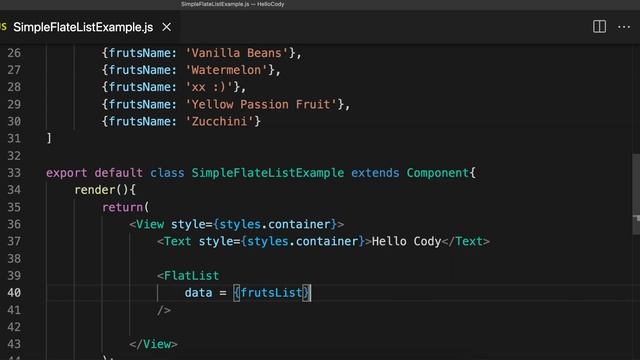The width and height of the screenshot is (640, 360).
Task: Click the 'default' keyword
Action: click(118, 173)
